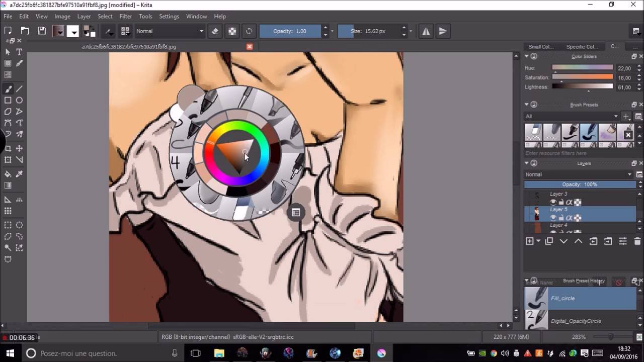
Task: Open the layer blending mode dropdown
Action: 579,174
